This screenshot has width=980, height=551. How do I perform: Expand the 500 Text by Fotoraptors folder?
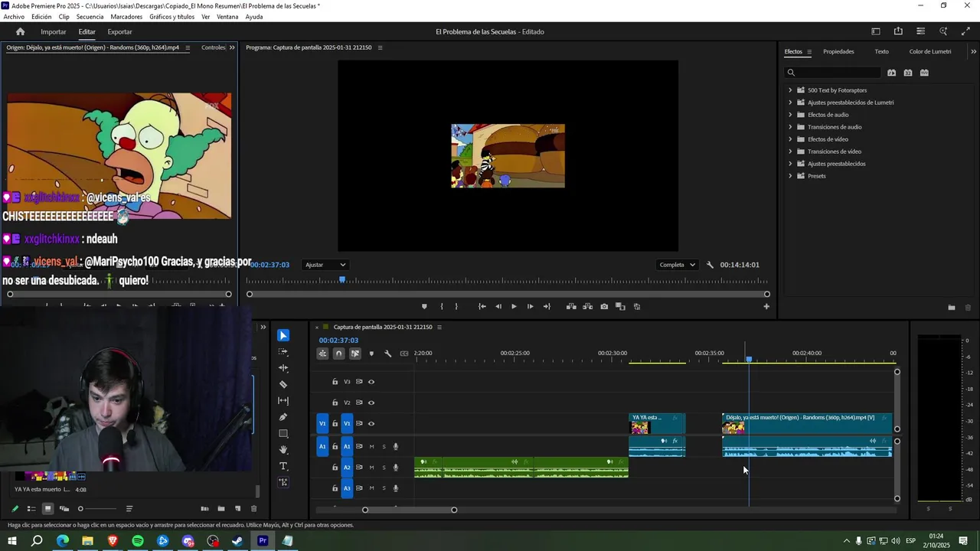coord(790,90)
